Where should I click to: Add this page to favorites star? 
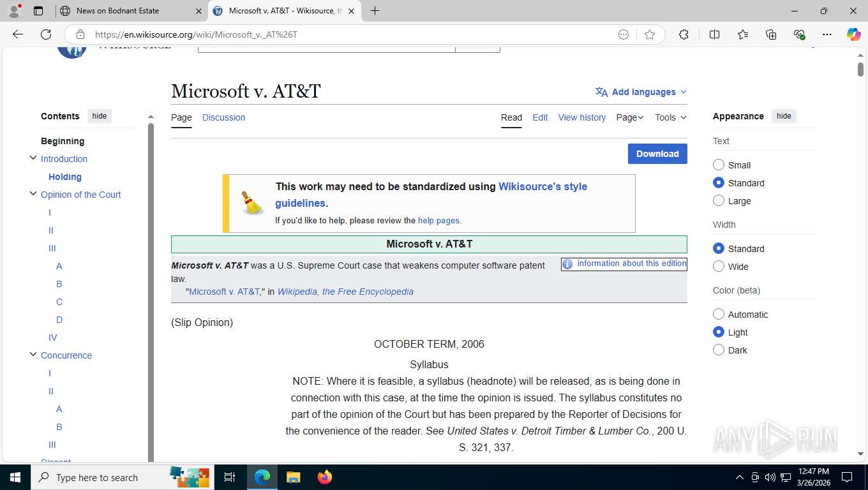(650, 34)
